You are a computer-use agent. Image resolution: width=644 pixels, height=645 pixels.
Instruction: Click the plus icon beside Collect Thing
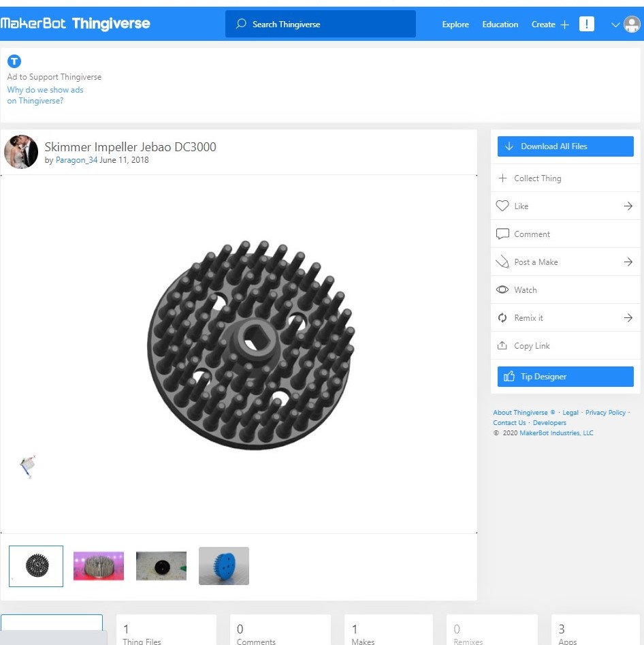[x=502, y=178]
